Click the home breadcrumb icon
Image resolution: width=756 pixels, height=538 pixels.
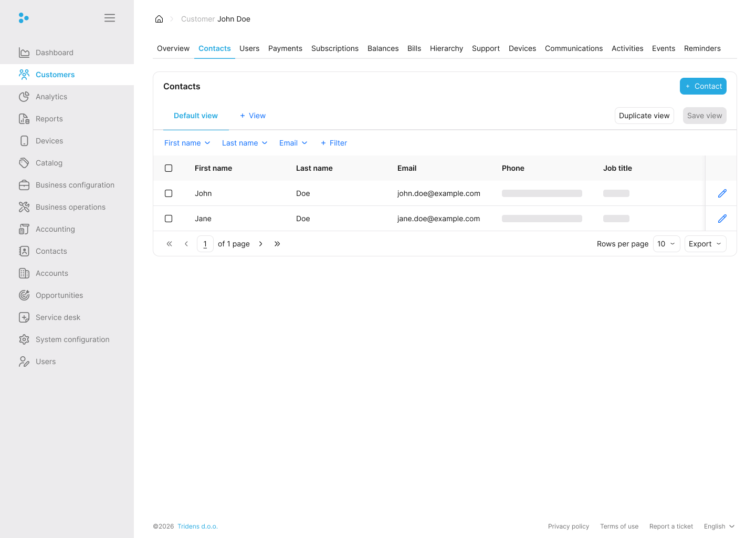159,19
